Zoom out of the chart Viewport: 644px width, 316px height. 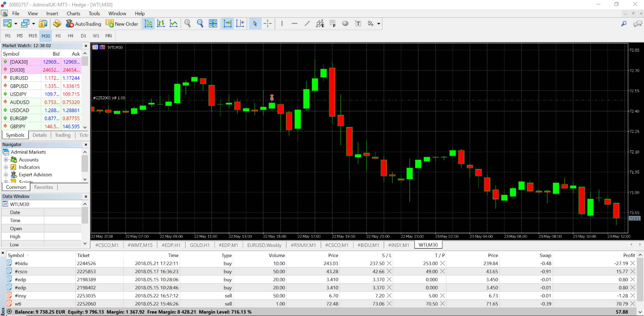[x=200, y=23]
